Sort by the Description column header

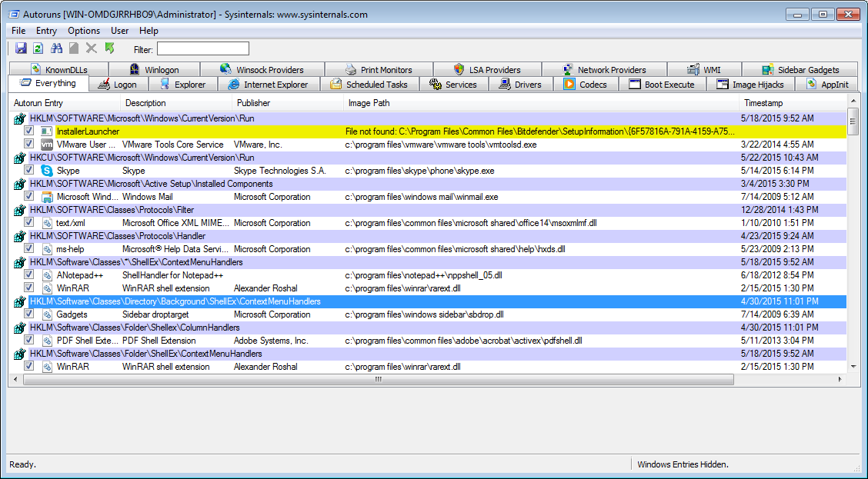(176, 103)
